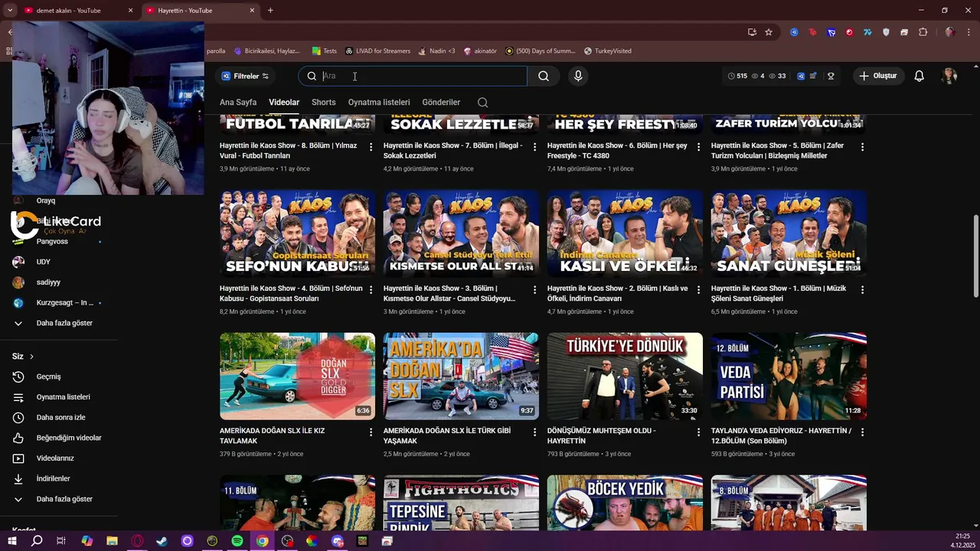980x551 pixels.
Task: Open options for Tayland'a Veda Ediyoruz video
Action: click(x=862, y=432)
